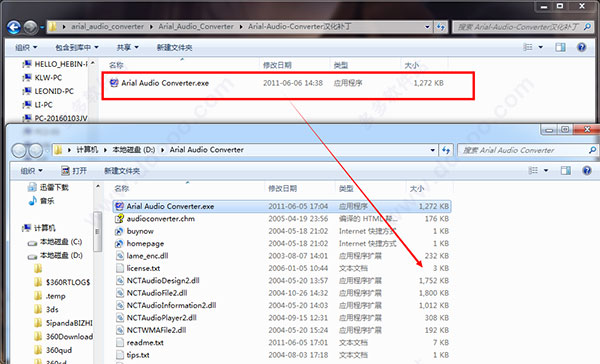Toggle preview pane in the rear window
Image resolution: width=600 pixels, height=364 pixels.
point(560,47)
